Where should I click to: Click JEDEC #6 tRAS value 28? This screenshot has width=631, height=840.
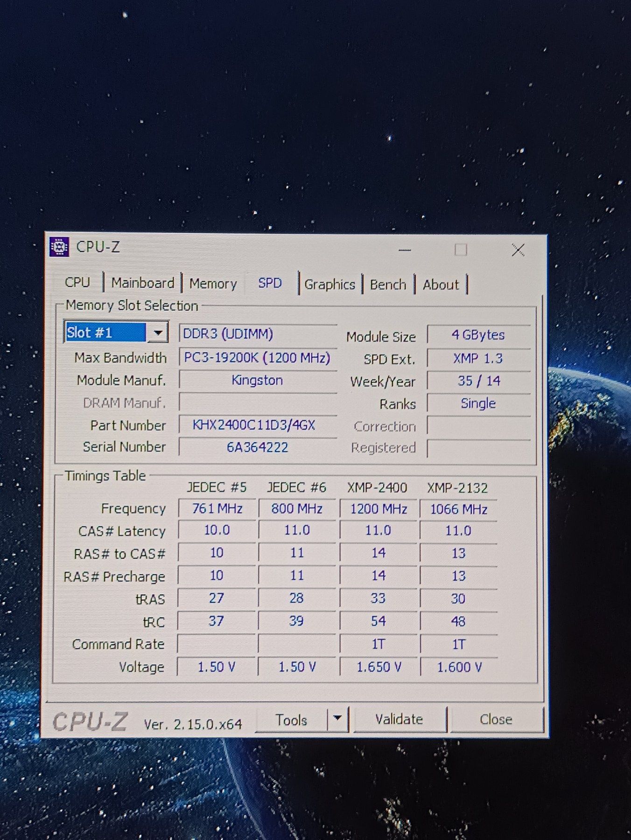[x=297, y=598]
